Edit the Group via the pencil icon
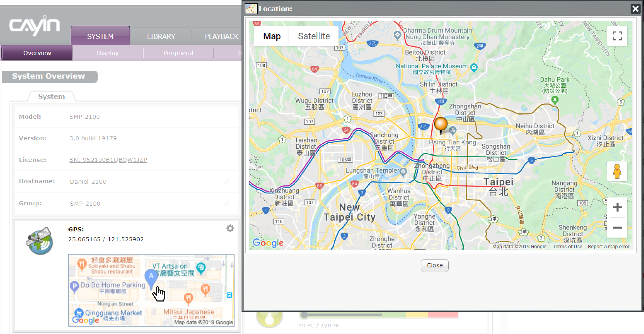 (x=227, y=203)
